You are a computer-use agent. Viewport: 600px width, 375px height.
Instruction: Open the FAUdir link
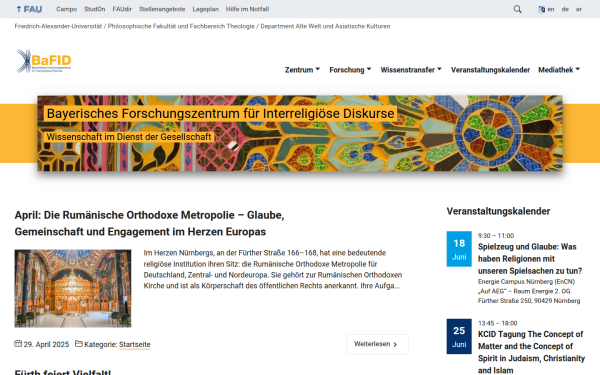(122, 9)
